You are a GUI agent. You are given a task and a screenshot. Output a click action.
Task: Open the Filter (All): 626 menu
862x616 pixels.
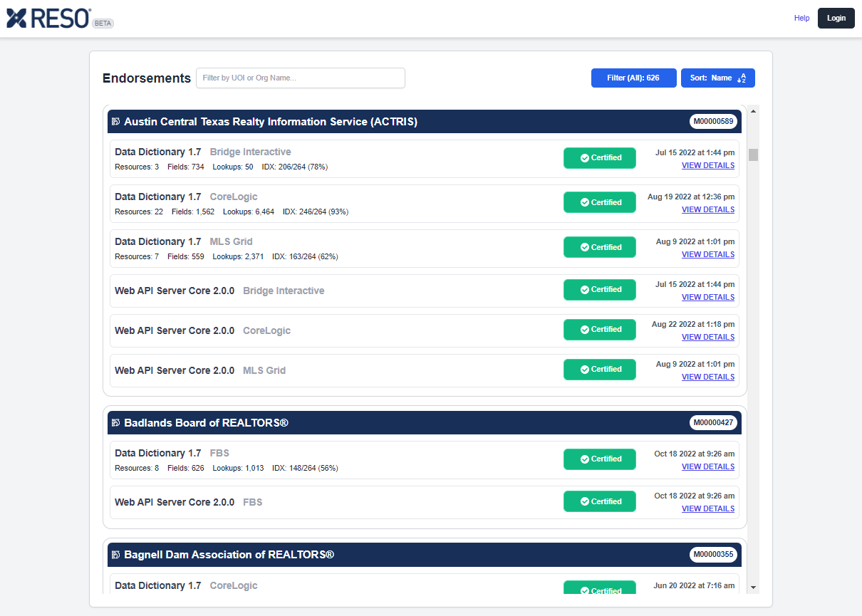point(633,78)
